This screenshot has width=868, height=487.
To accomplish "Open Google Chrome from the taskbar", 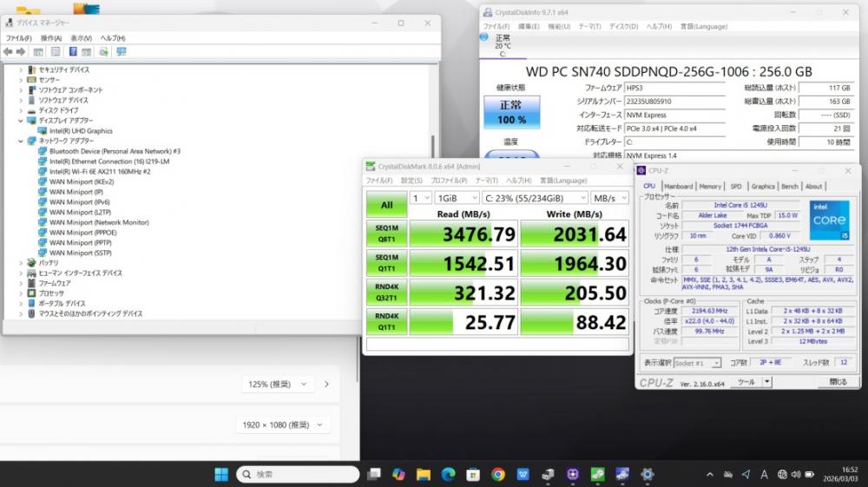I will [x=498, y=474].
